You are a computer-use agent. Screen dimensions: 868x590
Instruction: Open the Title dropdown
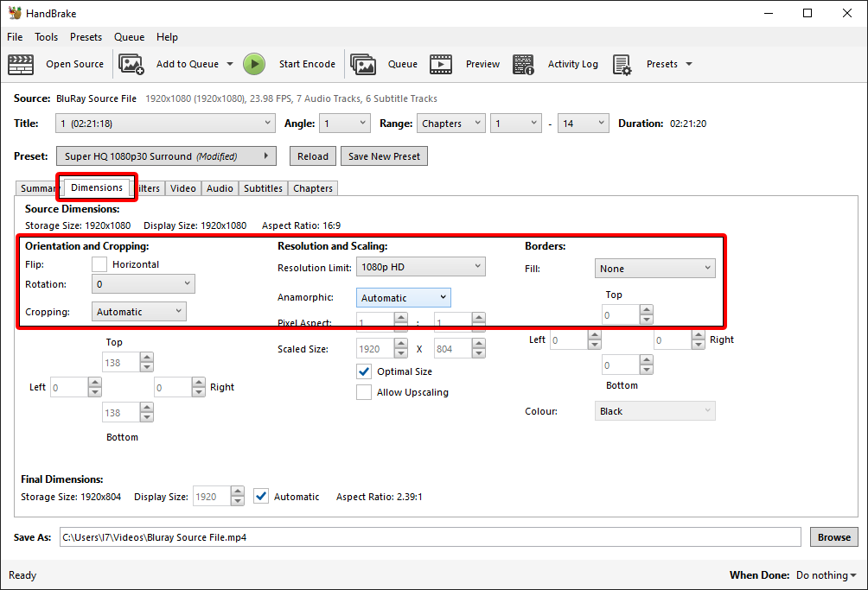(x=165, y=124)
